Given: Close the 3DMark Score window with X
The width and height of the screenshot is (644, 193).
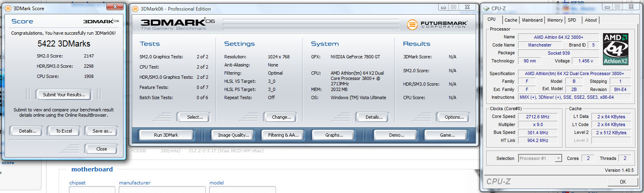Looking at the screenshot, I should (115, 7).
